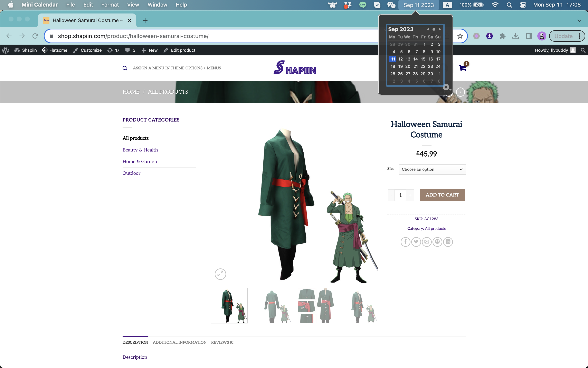Open Control Center in menu bar

[x=523, y=5]
